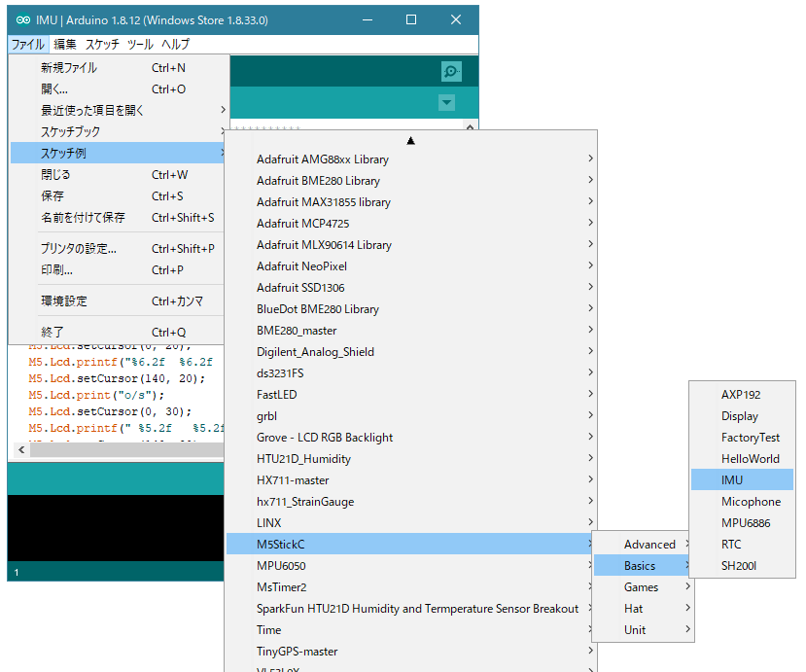Expand Adafruit MCP4725 examples
The image size is (806, 672).
click(x=411, y=223)
